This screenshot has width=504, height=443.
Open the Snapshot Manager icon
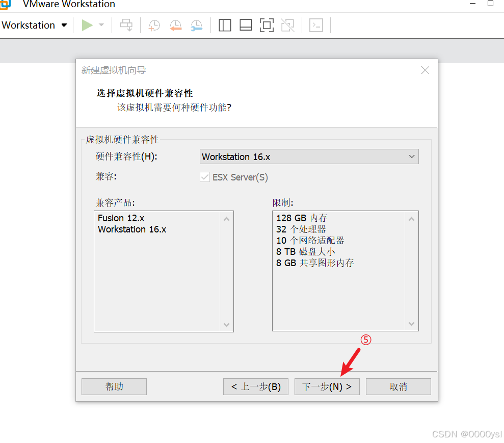(196, 25)
